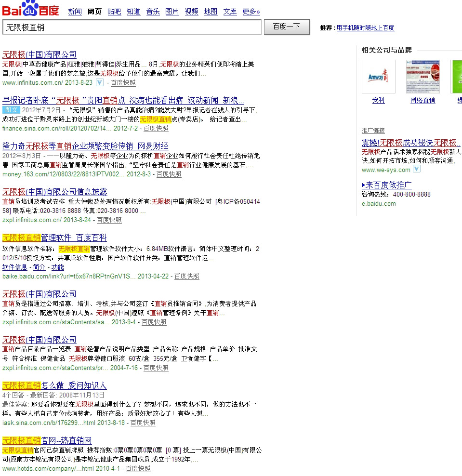Open the first 无限极(中国)有限公司 result
Image resolution: width=462 pixels, height=476 pixels.
[40, 54]
